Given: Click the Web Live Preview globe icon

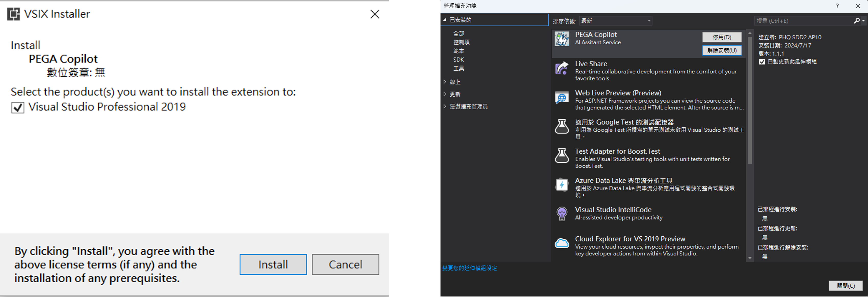Looking at the screenshot, I should click(562, 98).
